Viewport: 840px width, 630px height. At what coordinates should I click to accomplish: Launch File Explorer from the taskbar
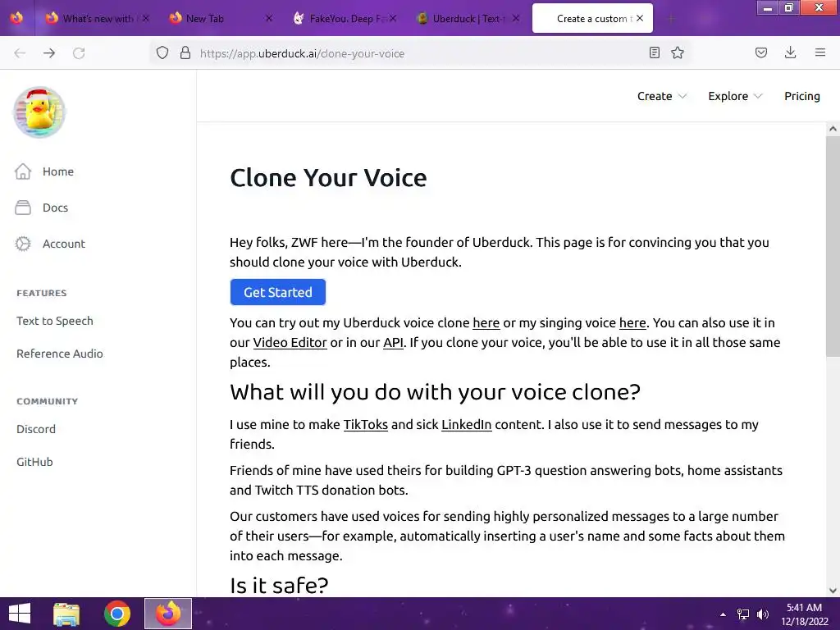tap(66, 614)
